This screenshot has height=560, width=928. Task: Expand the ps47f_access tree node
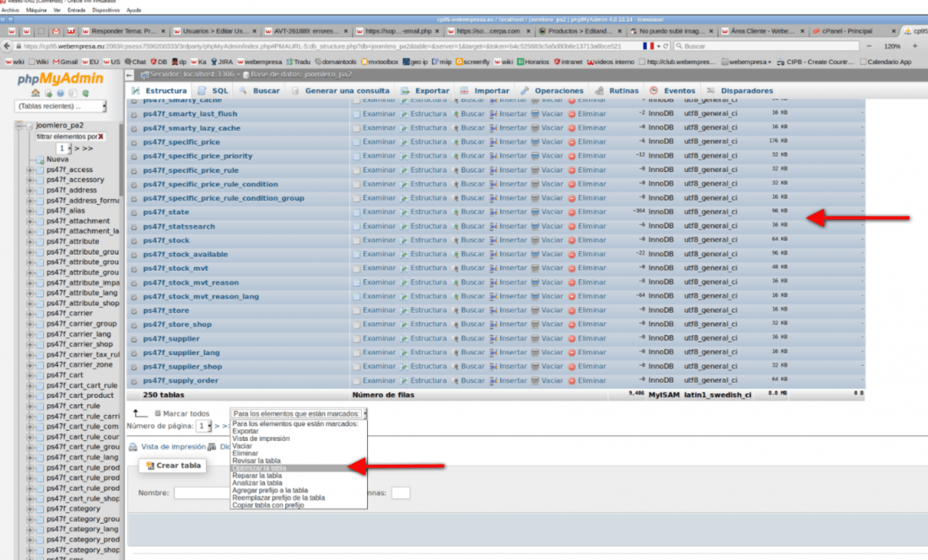coord(30,170)
